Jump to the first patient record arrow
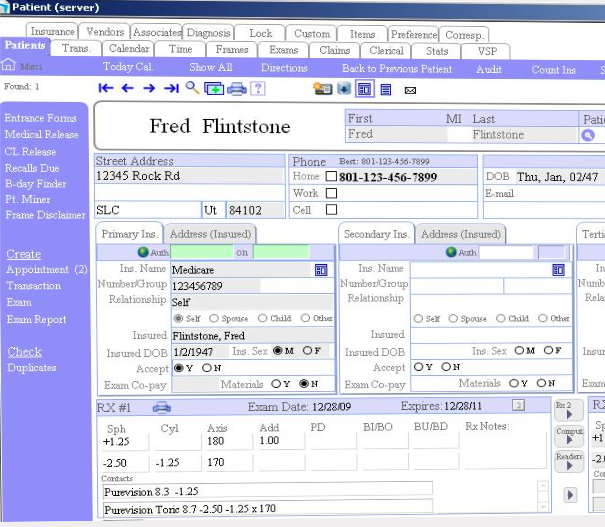Image resolution: width=605 pixels, height=527 pixels. tap(105, 89)
